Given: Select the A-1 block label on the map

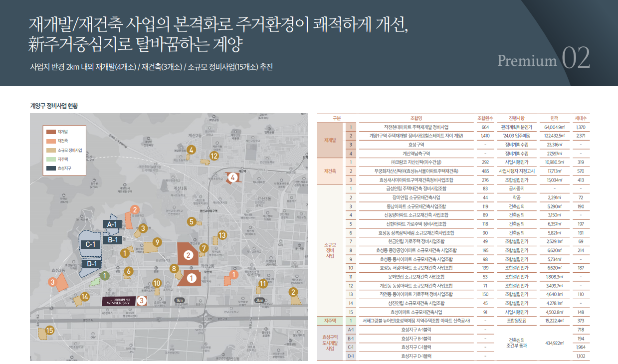Looking at the screenshot, I should [x=112, y=225].
